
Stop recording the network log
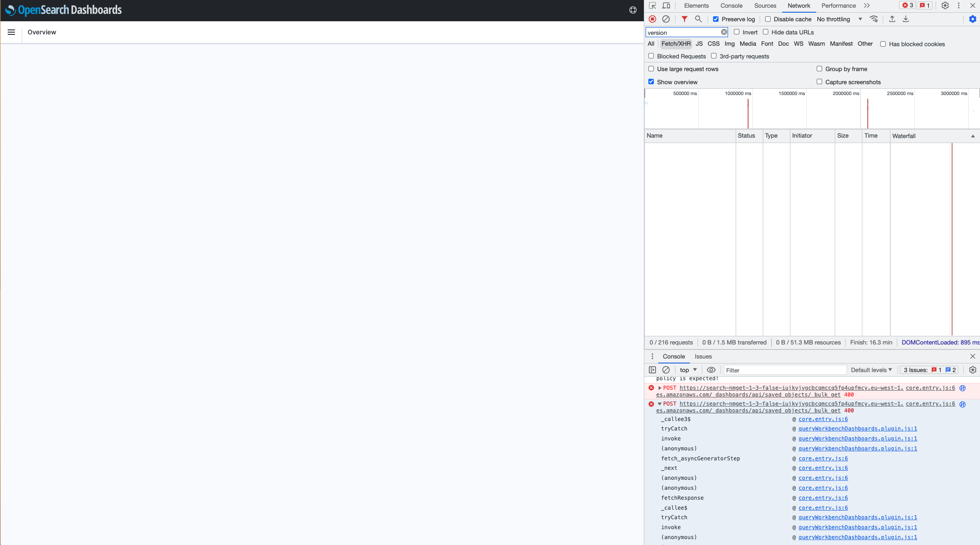click(x=652, y=19)
